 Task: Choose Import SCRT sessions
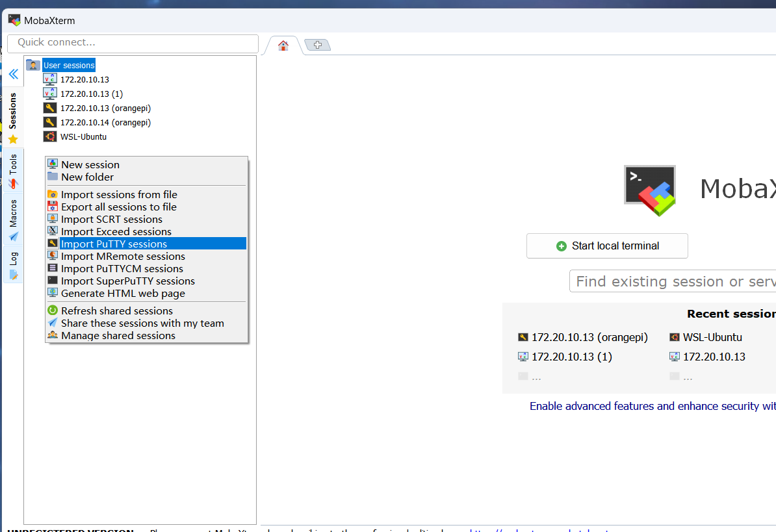146,220
